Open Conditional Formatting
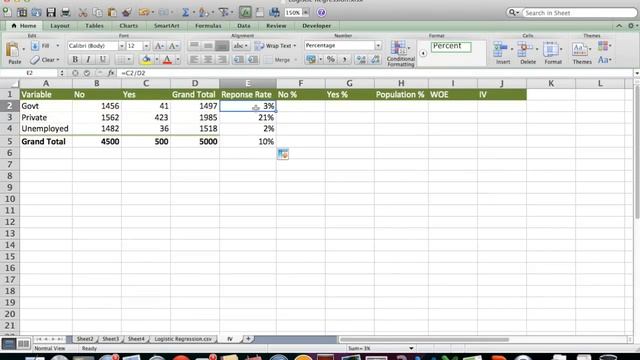The image size is (640, 360). (x=400, y=53)
